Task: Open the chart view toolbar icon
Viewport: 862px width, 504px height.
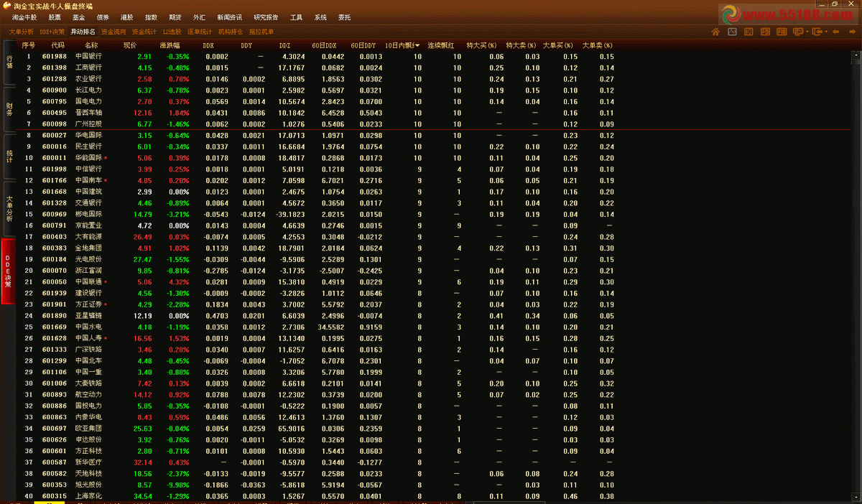Action: point(732,32)
